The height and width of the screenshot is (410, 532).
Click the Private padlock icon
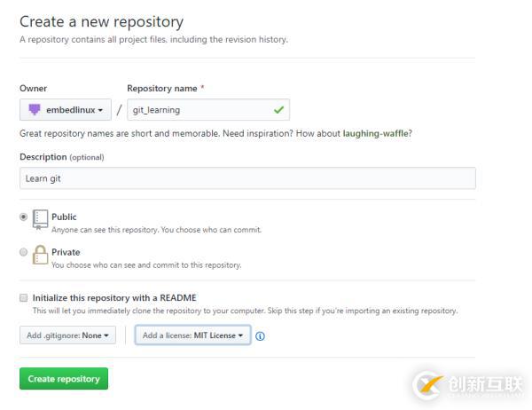(40, 256)
